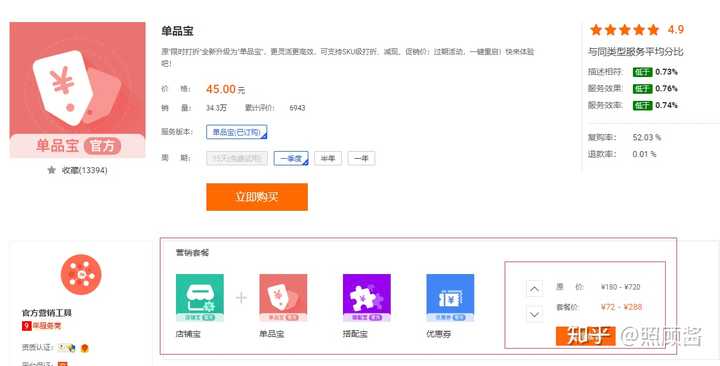Click the large 单品宝 product logo image
Viewport: 720px width, 366px height.
coord(77,90)
